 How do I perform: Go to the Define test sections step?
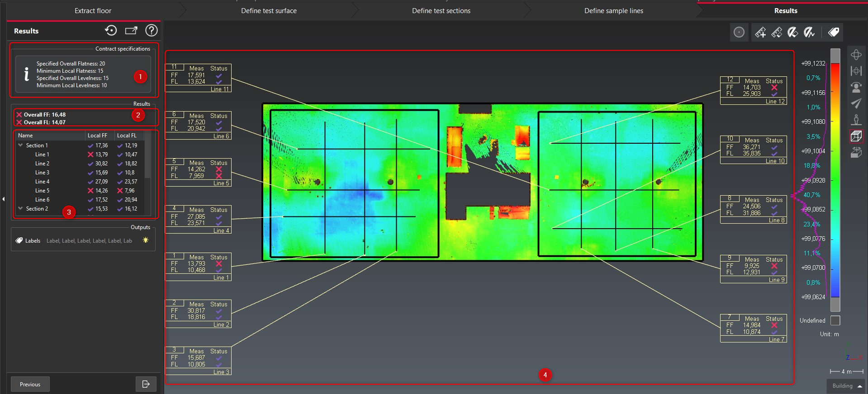[441, 11]
